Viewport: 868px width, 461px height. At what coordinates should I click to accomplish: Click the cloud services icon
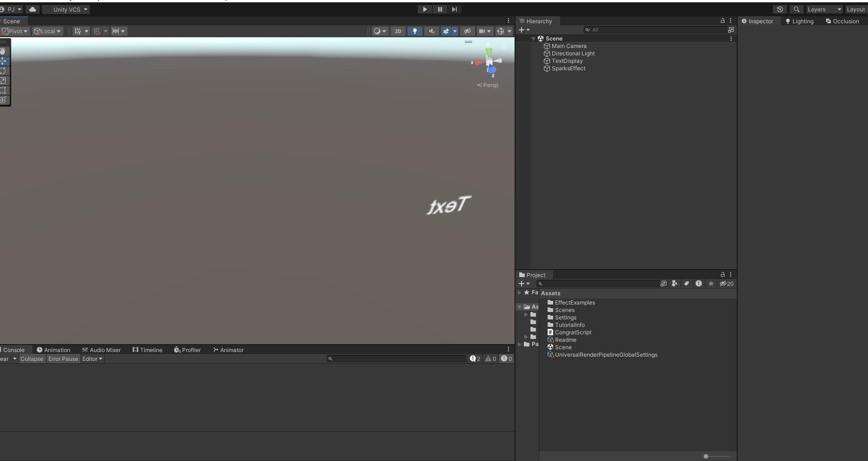pyautogui.click(x=33, y=9)
